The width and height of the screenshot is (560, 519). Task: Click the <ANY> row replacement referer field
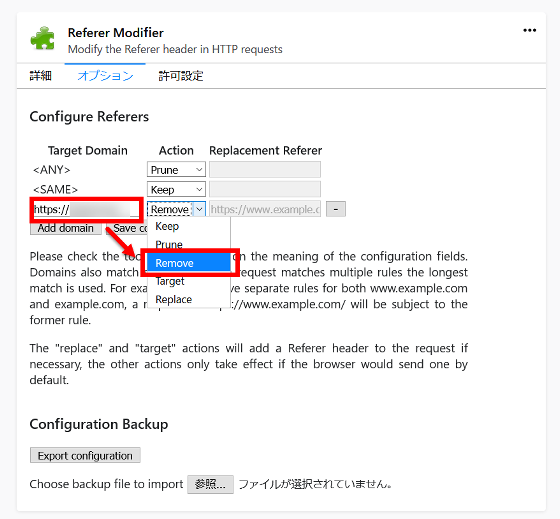click(x=265, y=169)
